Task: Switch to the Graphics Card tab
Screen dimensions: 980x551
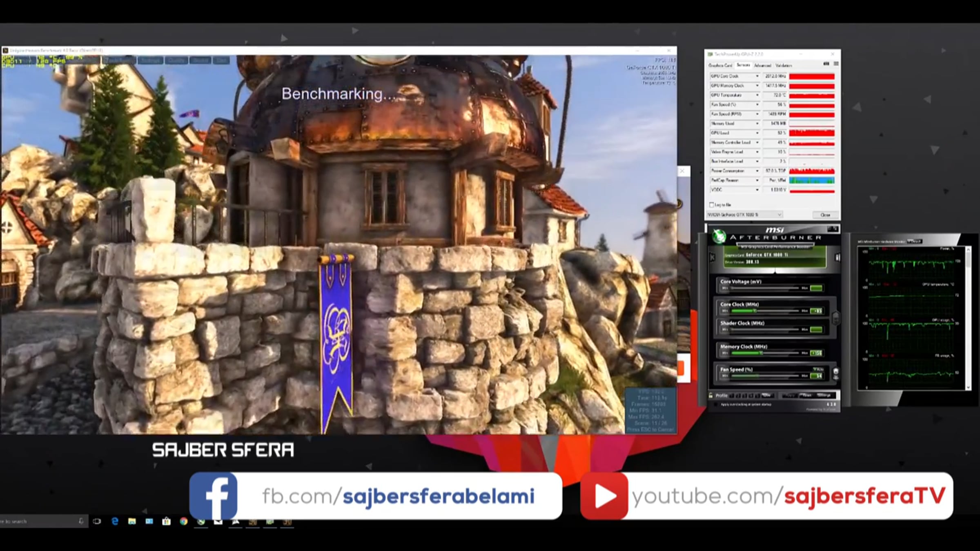Action: tap(720, 65)
